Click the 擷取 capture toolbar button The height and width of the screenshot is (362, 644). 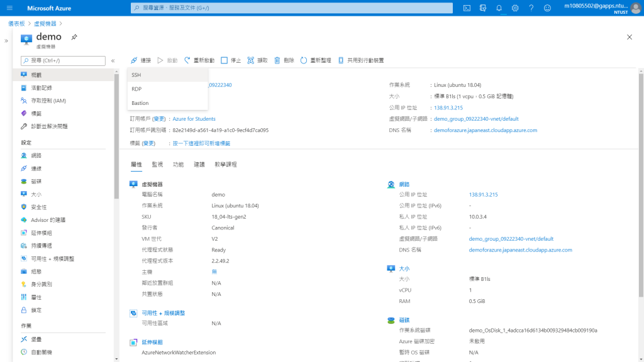(x=257, y=60)
